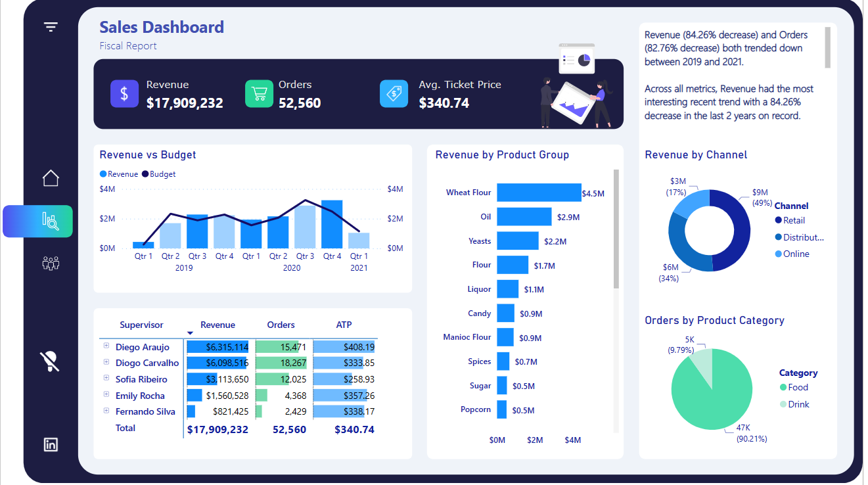Click the Revenue vs Budget chart title
The image size is (868, 485).
click(148, 155)
